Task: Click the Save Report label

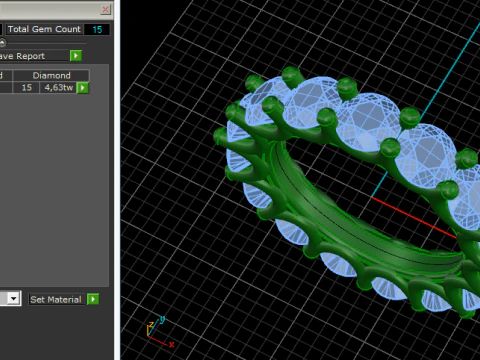Action: tap(22, 56)
